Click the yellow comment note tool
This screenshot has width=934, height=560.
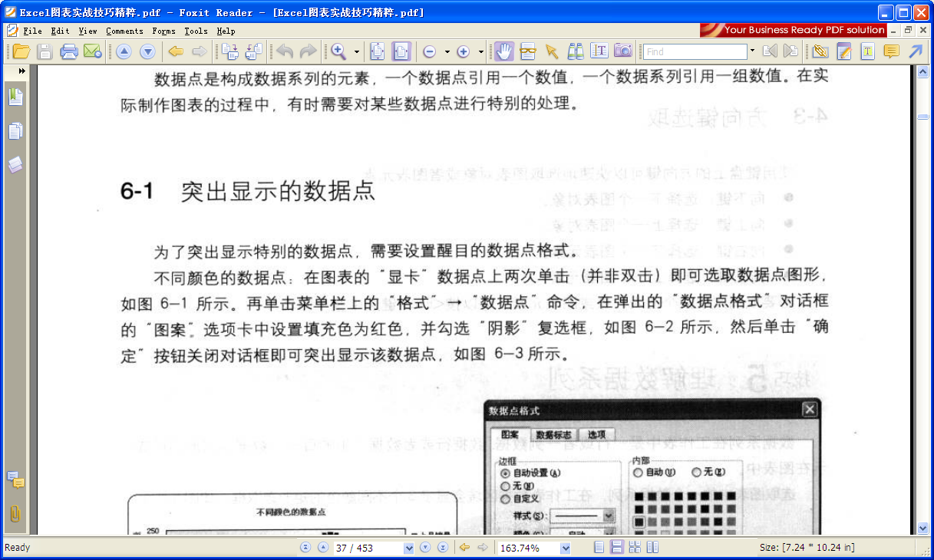pos(891,51)
